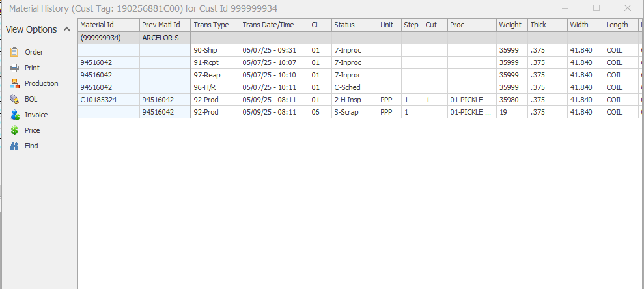Click the Price dollar sign icon
The image size is (644, 289).
pyautogui.click(x=14, y=130)
